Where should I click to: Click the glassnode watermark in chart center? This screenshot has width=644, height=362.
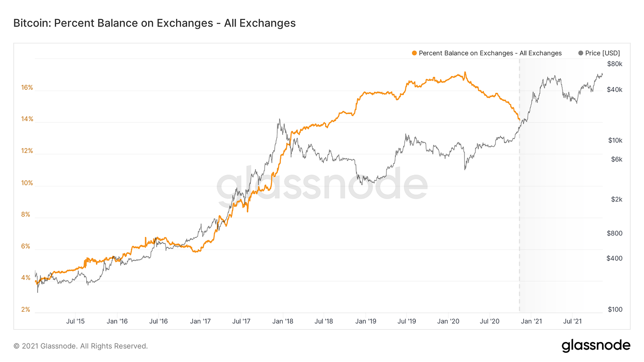322,186
